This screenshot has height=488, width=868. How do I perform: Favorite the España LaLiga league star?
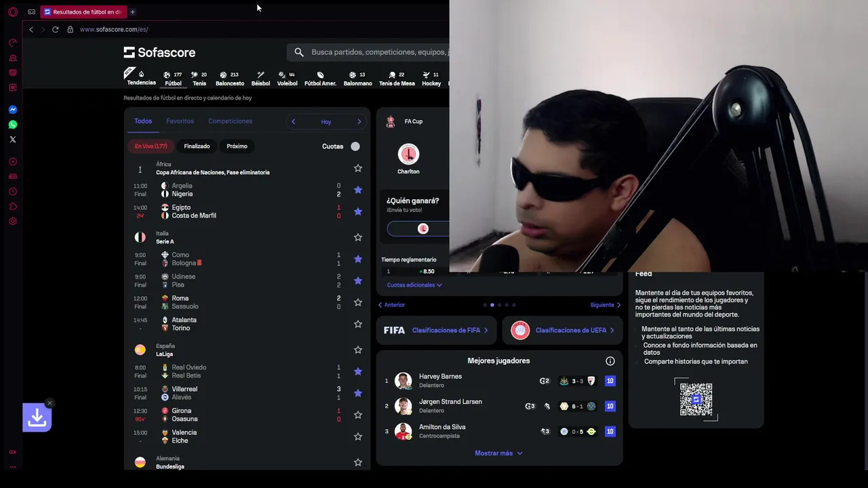[358, 350]
